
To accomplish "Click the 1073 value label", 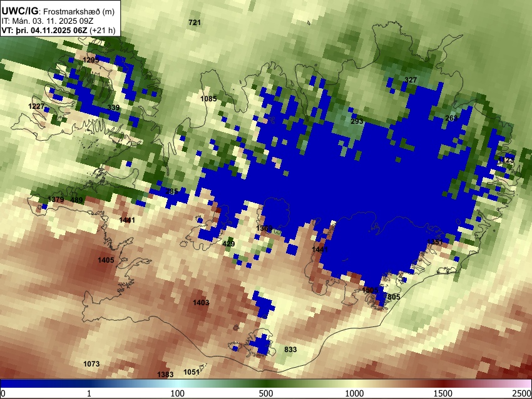I will click(x=91, y=364).
